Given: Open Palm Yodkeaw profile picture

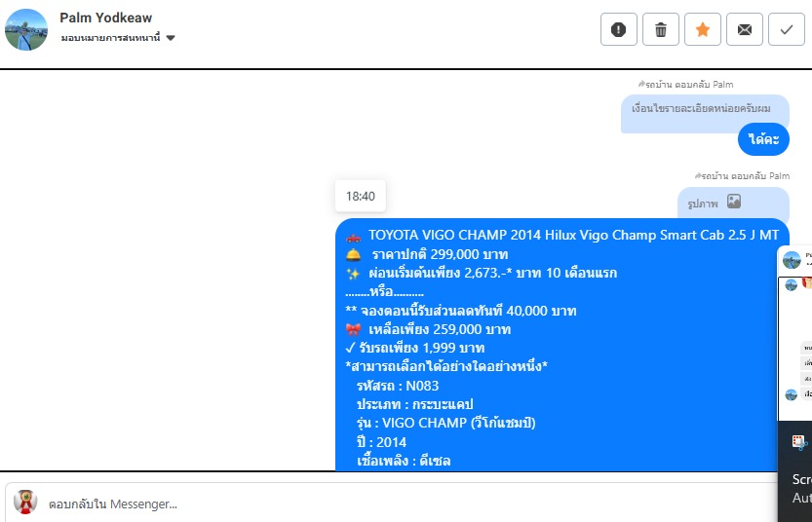Looking at the screenshot, I should tap(26, 29).
